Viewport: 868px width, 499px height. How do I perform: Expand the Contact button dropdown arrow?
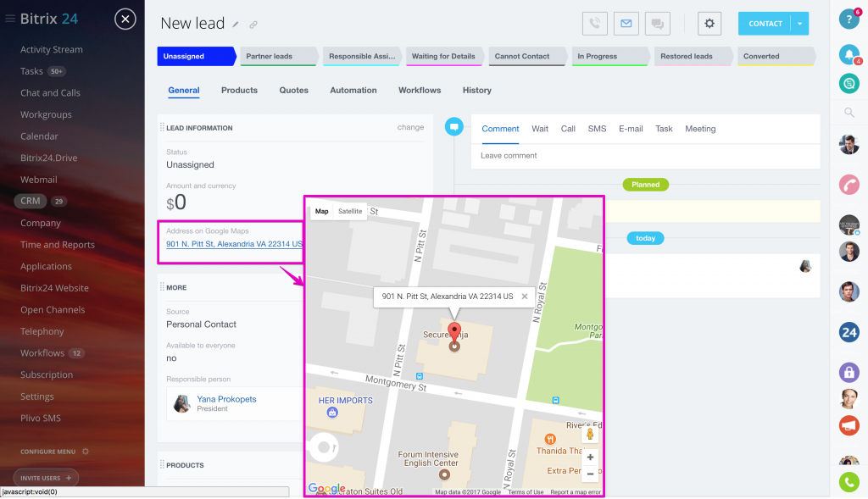799,23
